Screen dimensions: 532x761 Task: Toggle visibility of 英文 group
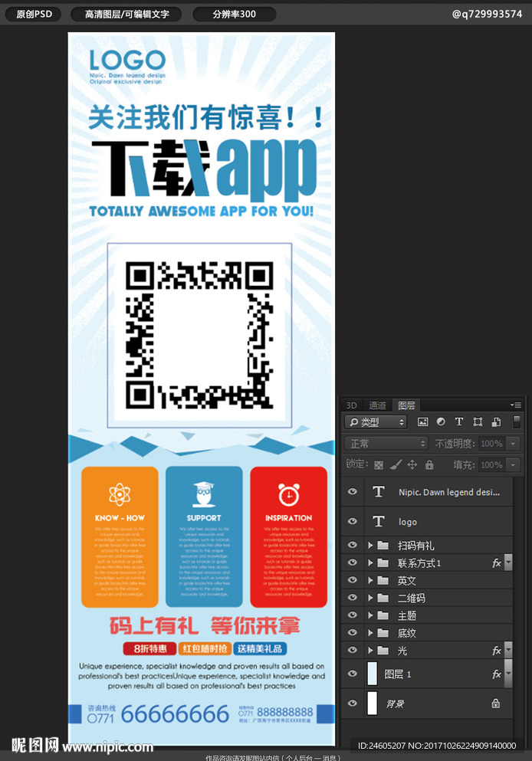(353, 580)
